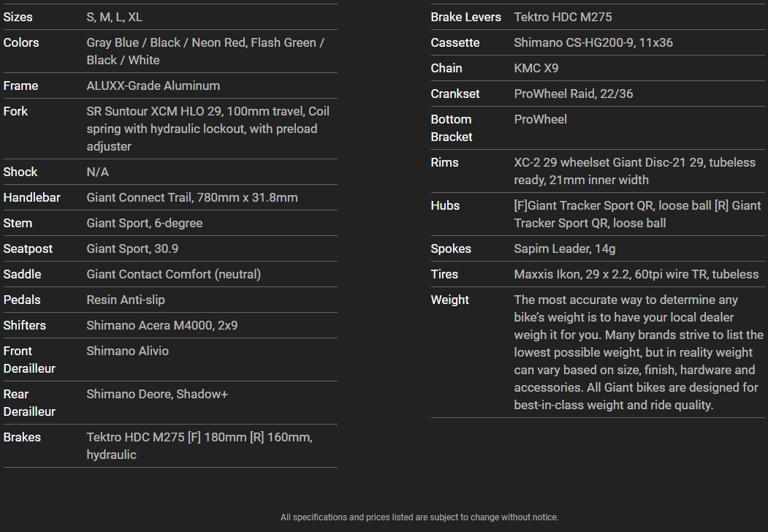Click the 'Sapim Leader, 14g' spokes value
Viewport: 768px width, 532px height.
[x=565, y=248]
